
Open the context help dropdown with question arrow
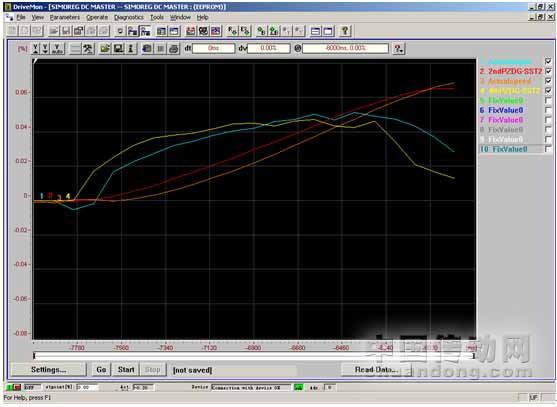pos(398,48)
